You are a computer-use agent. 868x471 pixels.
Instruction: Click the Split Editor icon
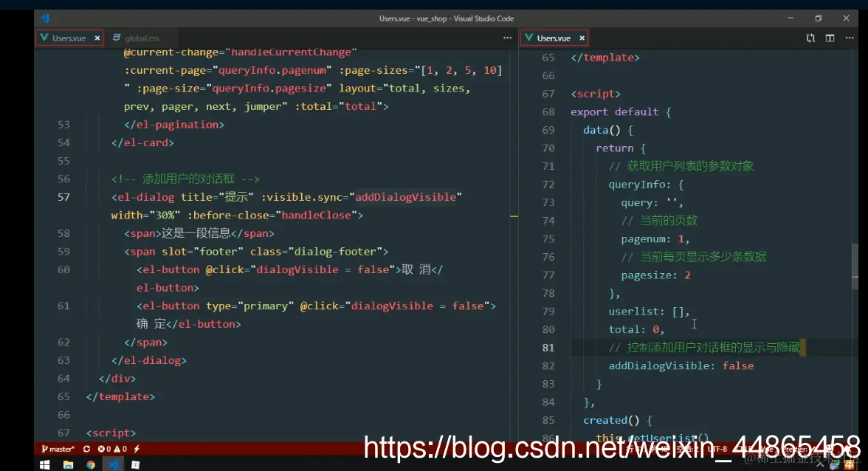[x=830, y=38]
